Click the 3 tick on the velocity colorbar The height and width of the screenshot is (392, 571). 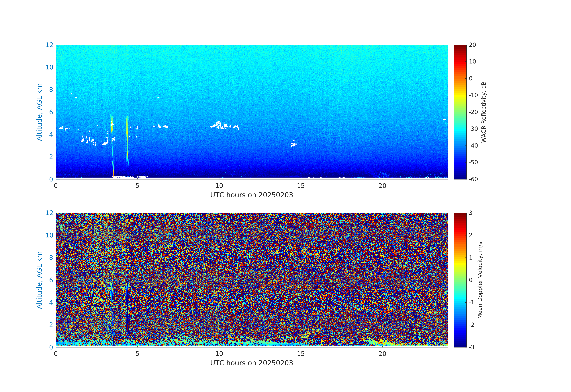tap(471, 213)
